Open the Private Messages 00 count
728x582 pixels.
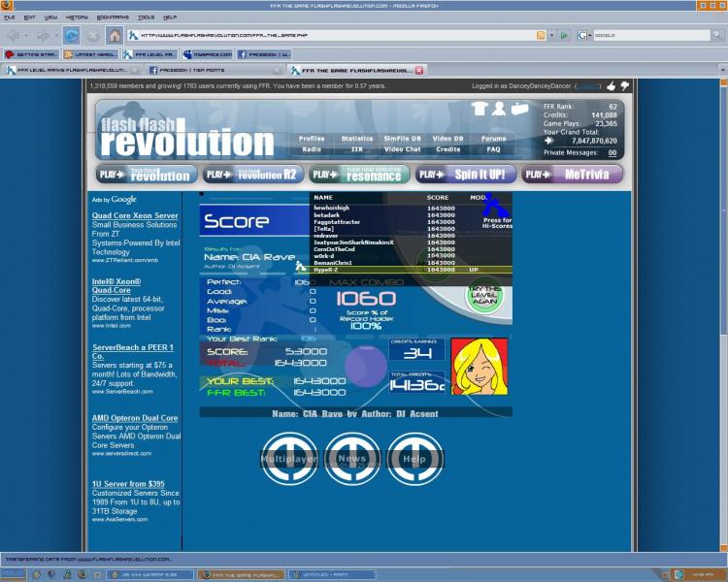point(612,152)
